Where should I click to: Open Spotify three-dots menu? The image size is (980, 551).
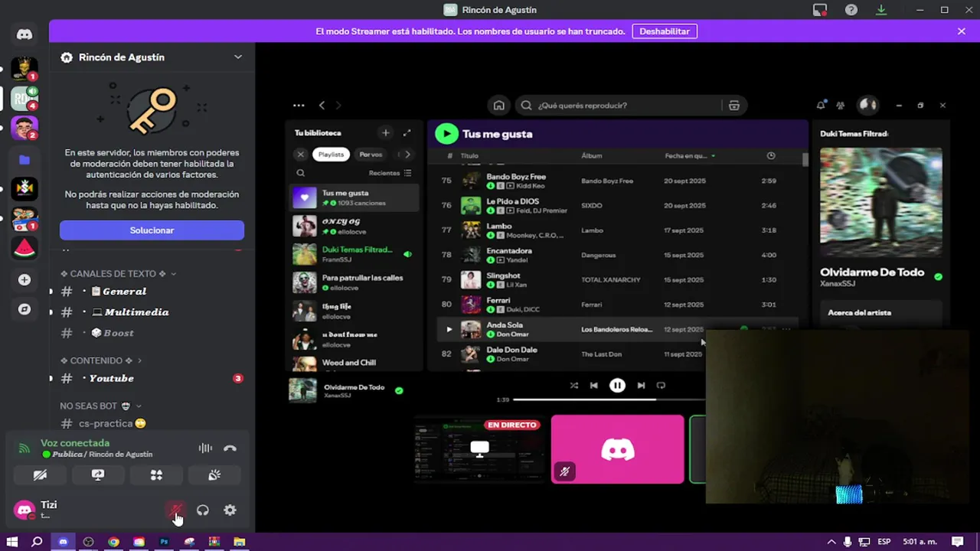tap(299, 106)
